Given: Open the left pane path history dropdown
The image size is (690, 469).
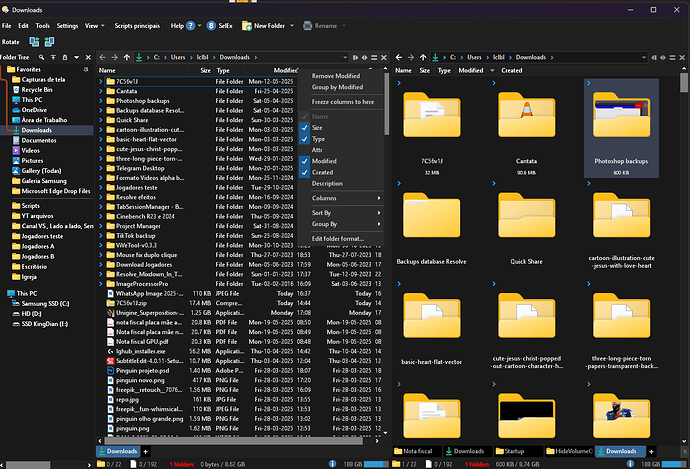Looking at the screenshot, I should pos(345,58).
